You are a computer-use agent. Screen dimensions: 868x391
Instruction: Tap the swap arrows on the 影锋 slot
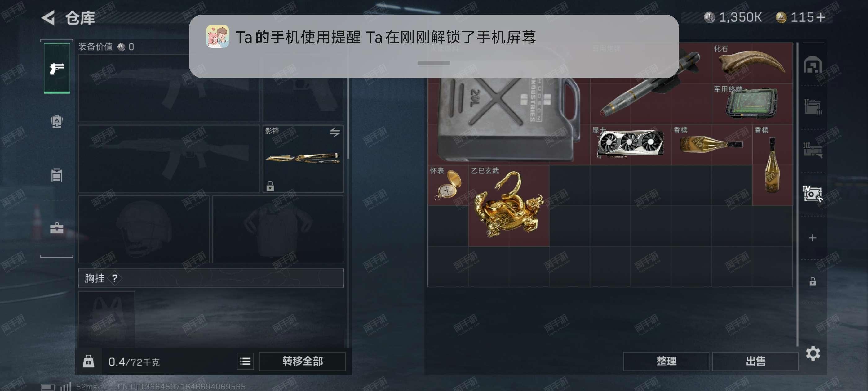tap(334, 132)
